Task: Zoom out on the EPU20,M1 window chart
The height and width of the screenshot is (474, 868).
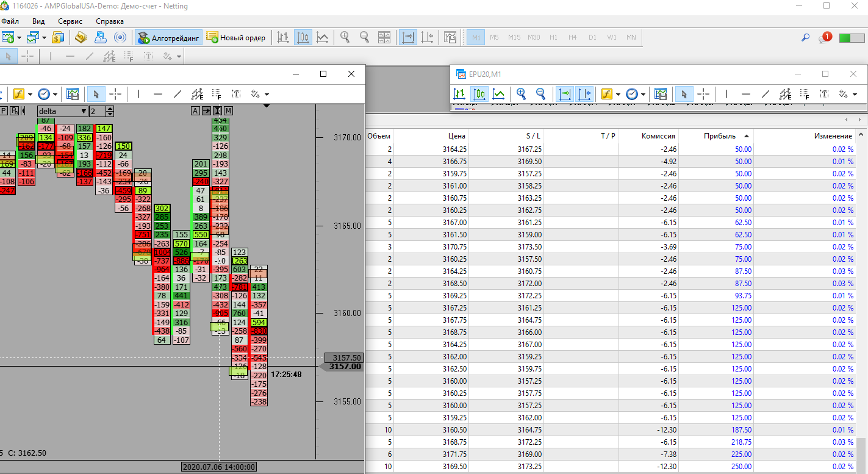Action: 540,94
